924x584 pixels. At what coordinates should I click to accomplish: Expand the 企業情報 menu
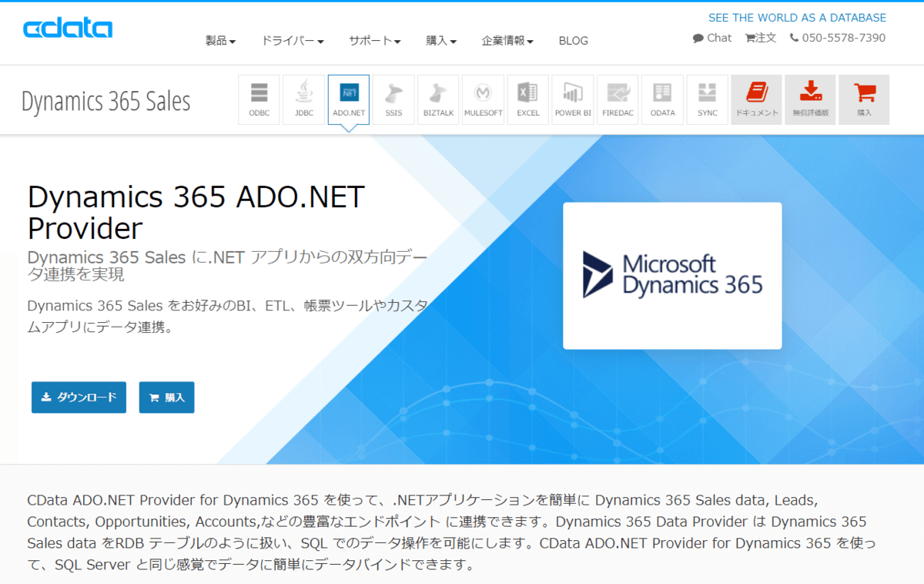pos(507,41)
